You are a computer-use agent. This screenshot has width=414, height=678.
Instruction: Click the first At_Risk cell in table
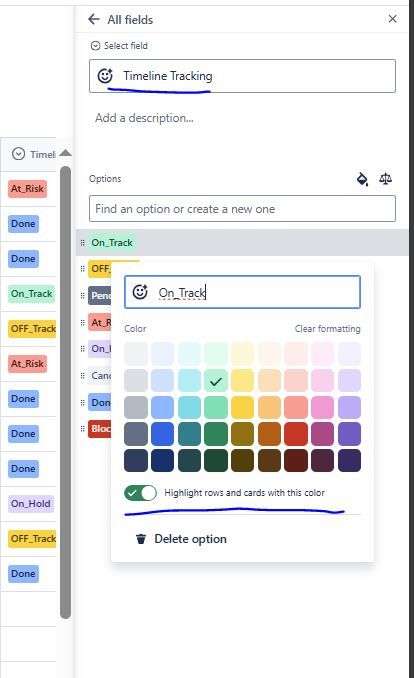point(27,189)
